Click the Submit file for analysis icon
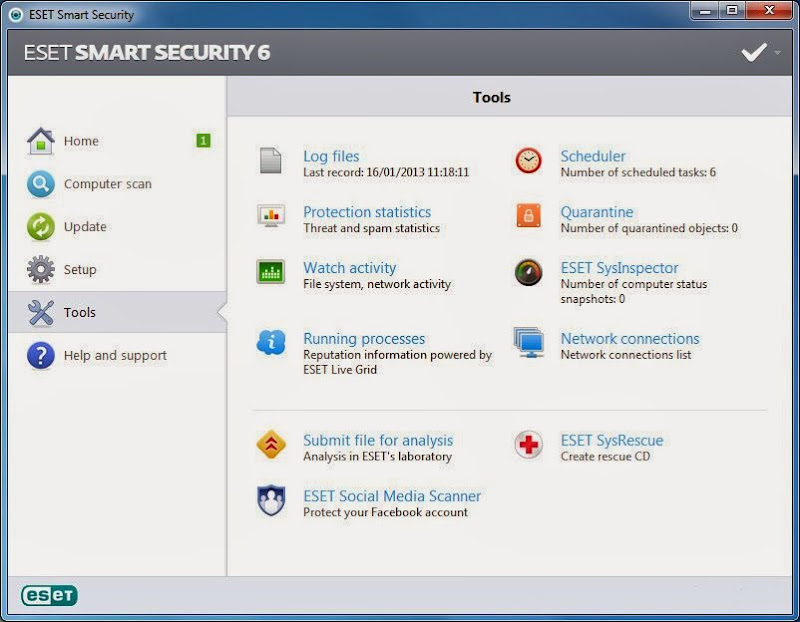Screen dimensions: 800x622 coord(271,444)
